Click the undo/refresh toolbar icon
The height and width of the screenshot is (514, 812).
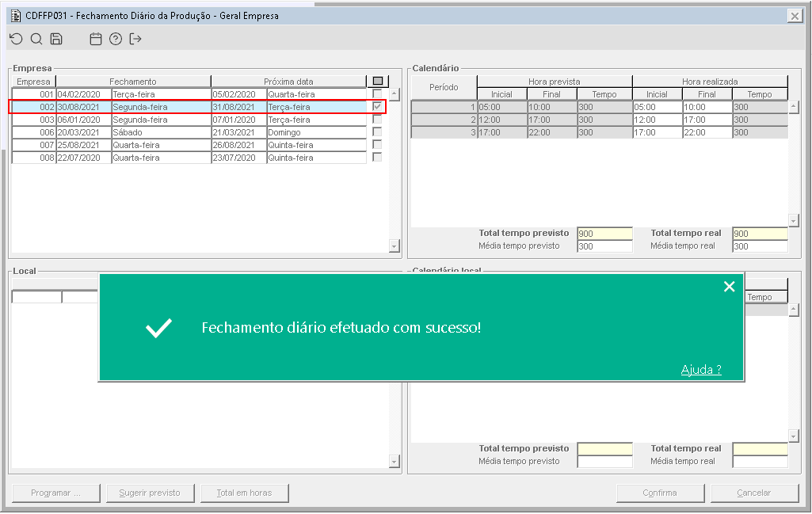point(16,39)
